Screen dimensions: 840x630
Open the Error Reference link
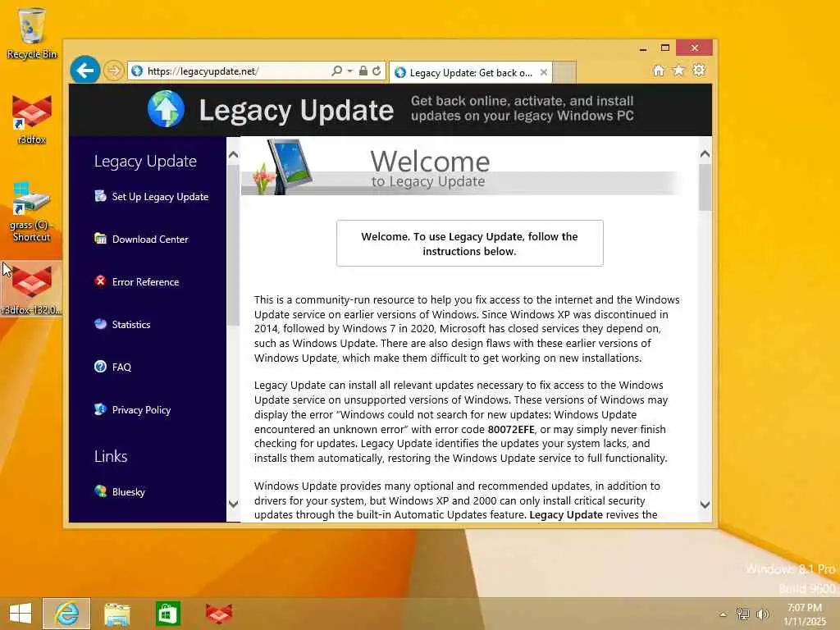click(x=145, y=282)
